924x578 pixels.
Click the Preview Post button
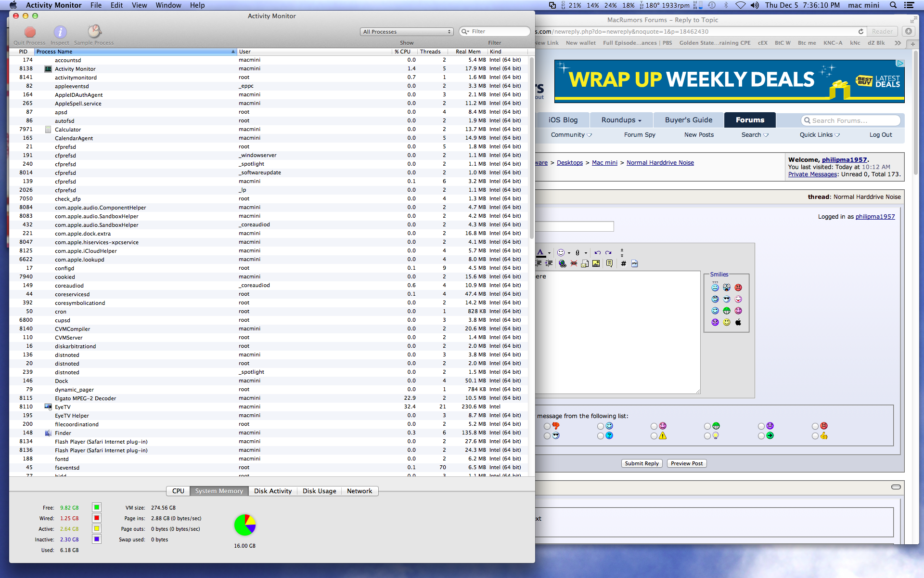coord(687,463)
